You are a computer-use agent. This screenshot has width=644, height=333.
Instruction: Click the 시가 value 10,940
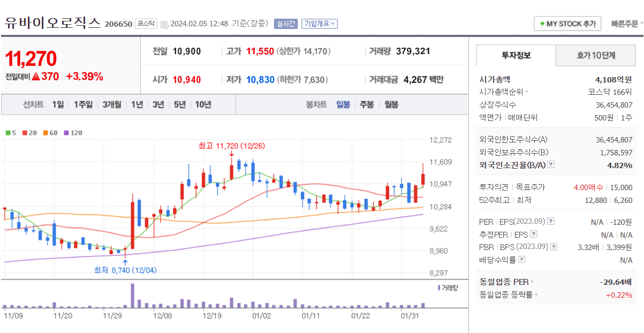click(x=187, y=80)
